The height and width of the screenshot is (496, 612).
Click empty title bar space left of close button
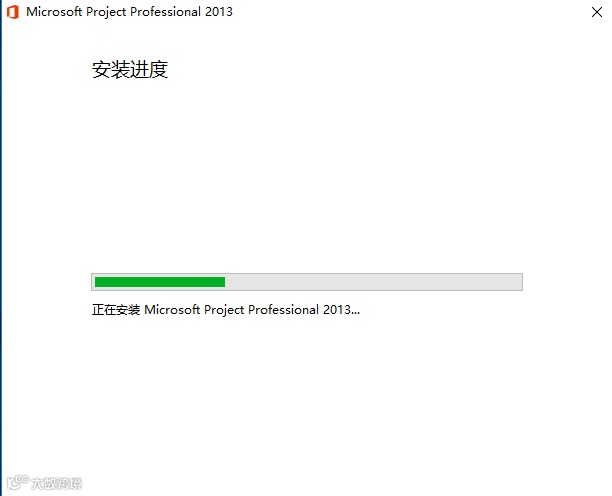coord(410,12)
